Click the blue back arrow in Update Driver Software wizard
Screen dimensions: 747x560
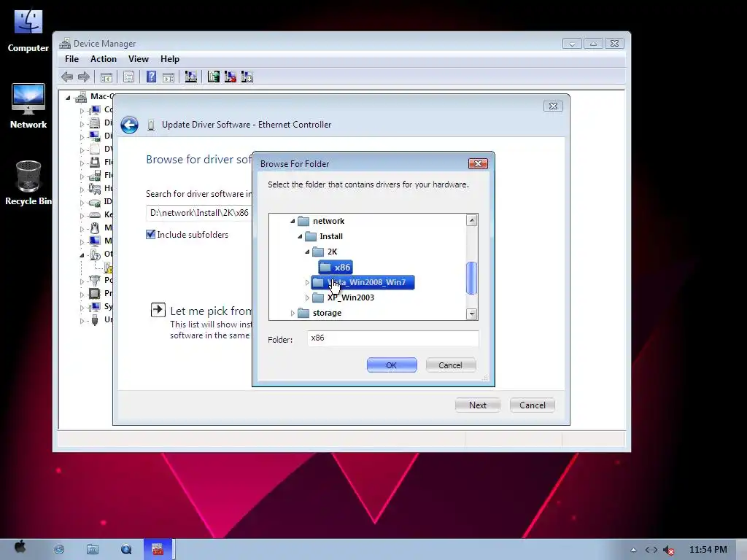click(129, 125)
